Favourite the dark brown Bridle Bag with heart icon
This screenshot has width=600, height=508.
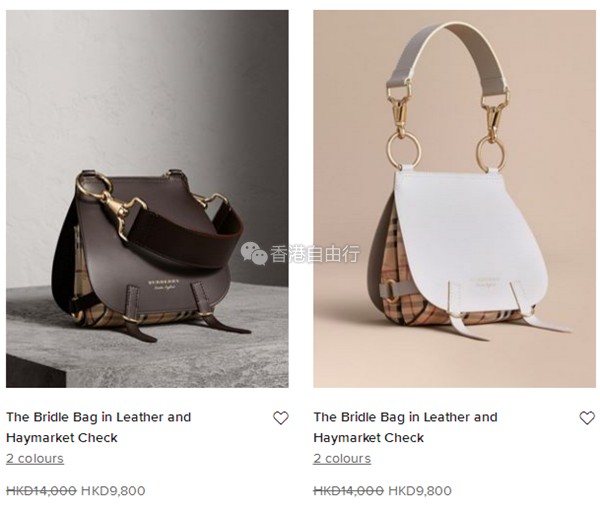[280, 418]
